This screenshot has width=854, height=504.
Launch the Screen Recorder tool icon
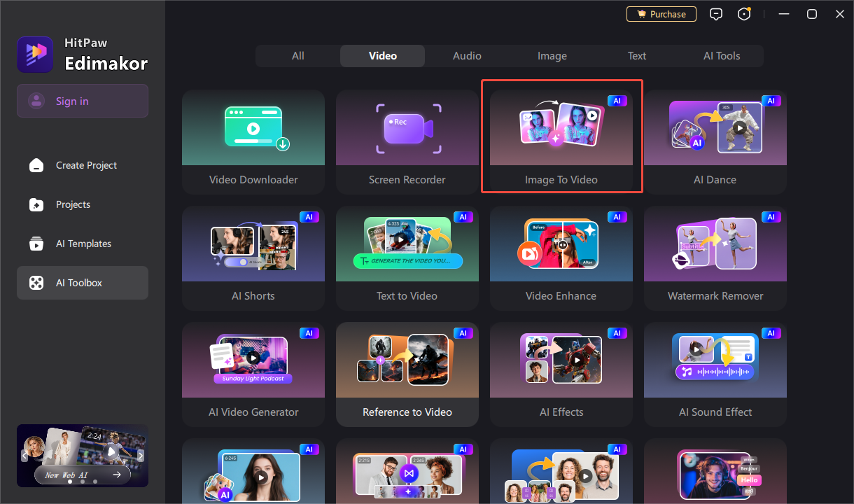[x=409, y=128]
